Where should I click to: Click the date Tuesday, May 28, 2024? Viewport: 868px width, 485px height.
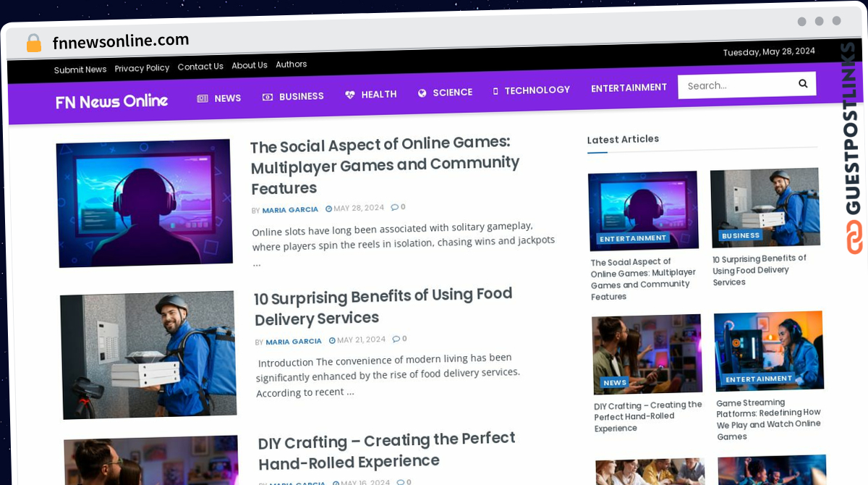[x=769, y=51]
